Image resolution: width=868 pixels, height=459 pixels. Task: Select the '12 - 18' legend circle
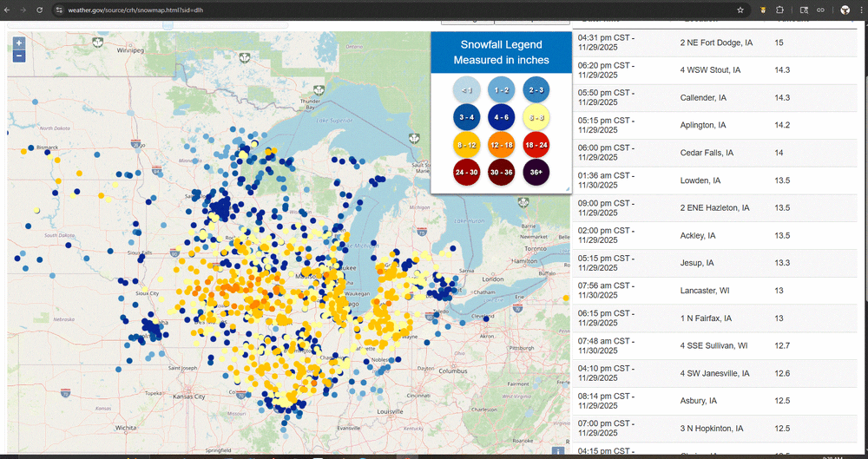point(502,145)
